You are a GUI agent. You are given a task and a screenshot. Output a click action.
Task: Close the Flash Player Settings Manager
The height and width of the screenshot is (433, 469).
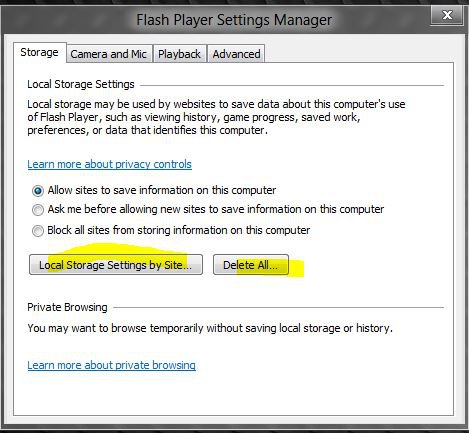(x=447, y=15)
